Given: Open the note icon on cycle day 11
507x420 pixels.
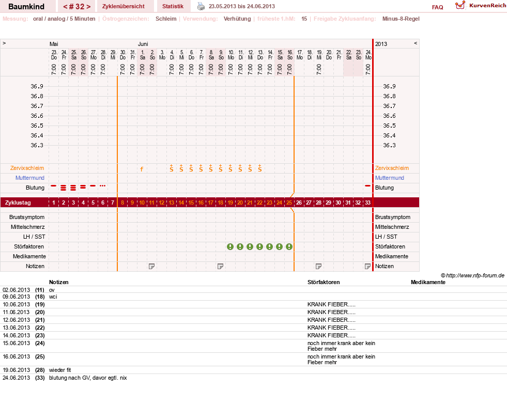Looking at the screenshot, I should 151,267.
